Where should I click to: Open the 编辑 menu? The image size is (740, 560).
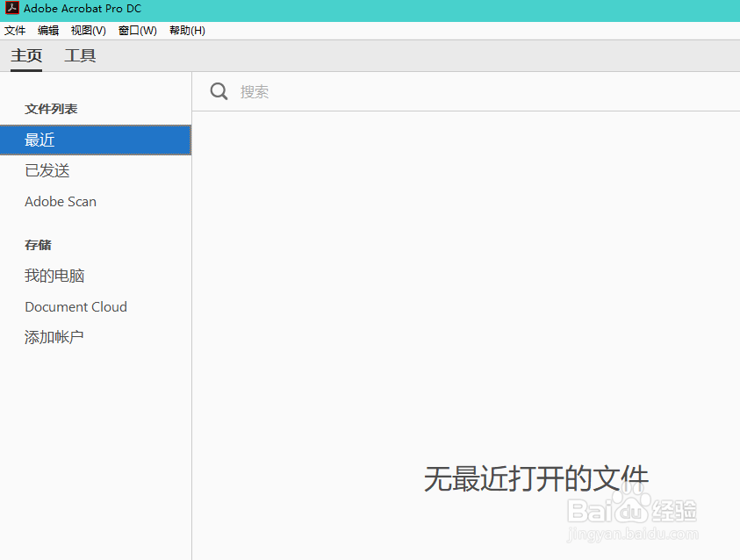47,30
